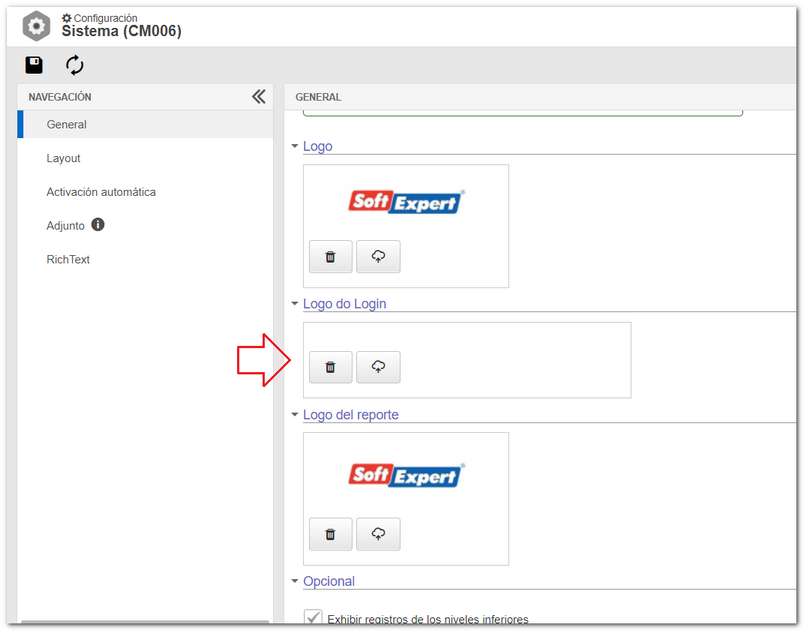Viewport: 804px width, 631px height.
Task: Open the Adjunto navigation item
Action: (x=65, y=226)
